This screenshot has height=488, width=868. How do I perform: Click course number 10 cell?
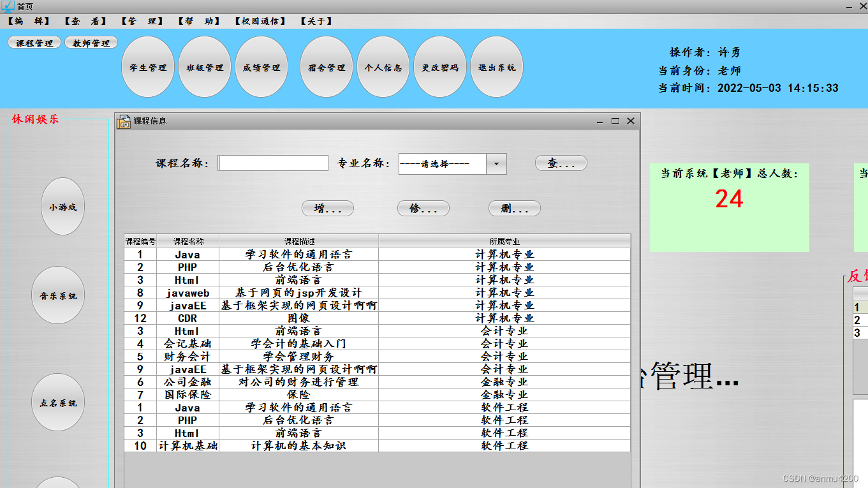[140, 446]
